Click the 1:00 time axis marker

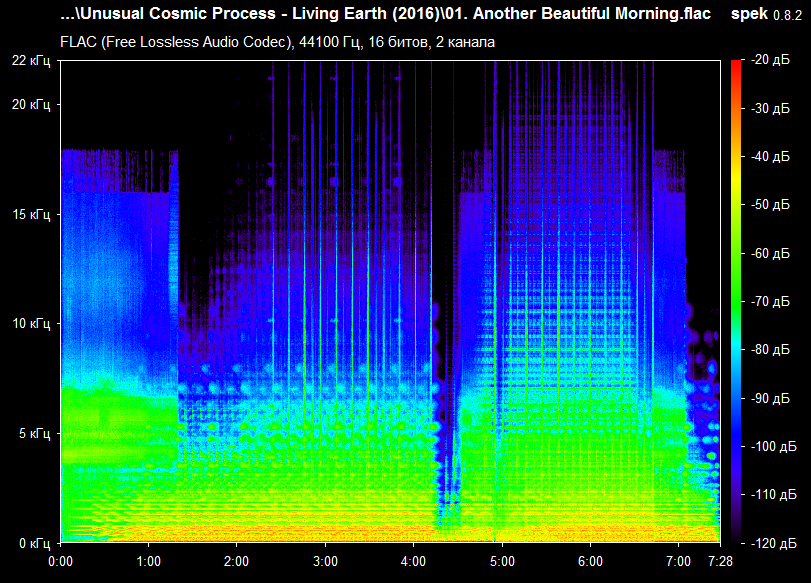point(148,561)
